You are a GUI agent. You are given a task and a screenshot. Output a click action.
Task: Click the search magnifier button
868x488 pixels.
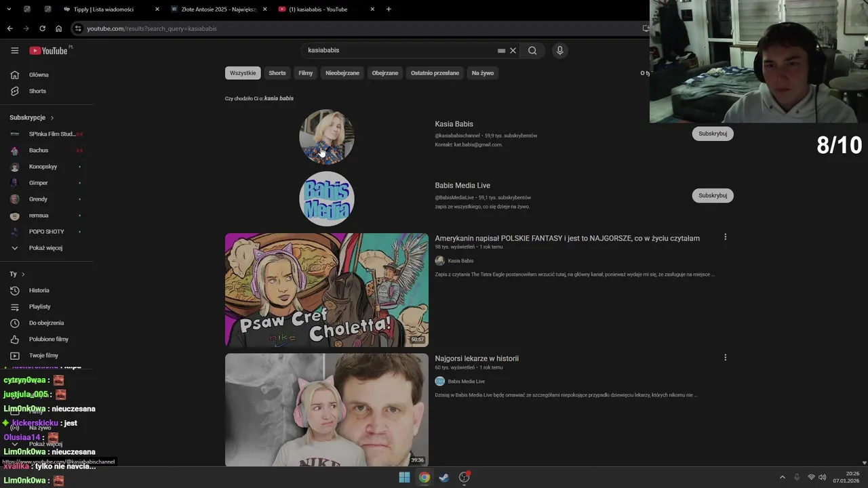532,50
